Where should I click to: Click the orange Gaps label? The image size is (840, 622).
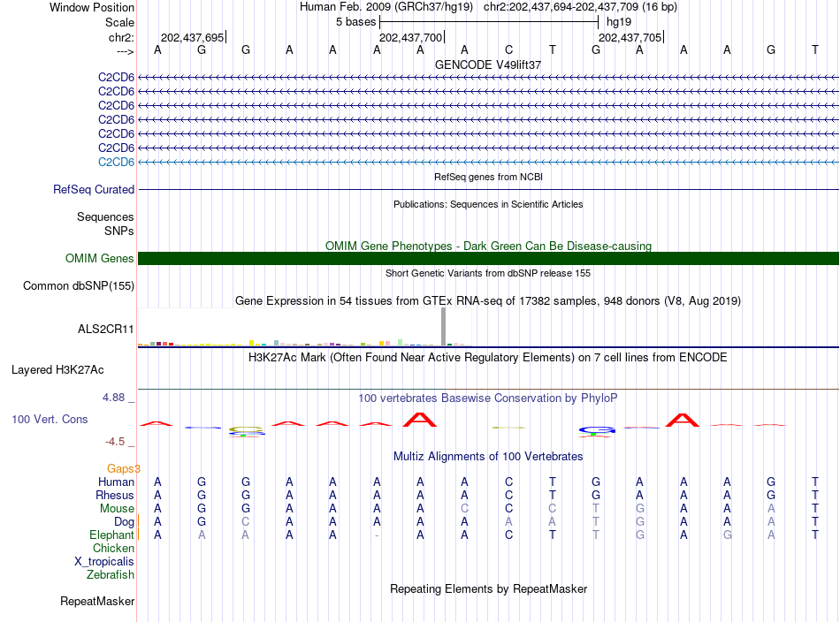click(x=123, y=469)
